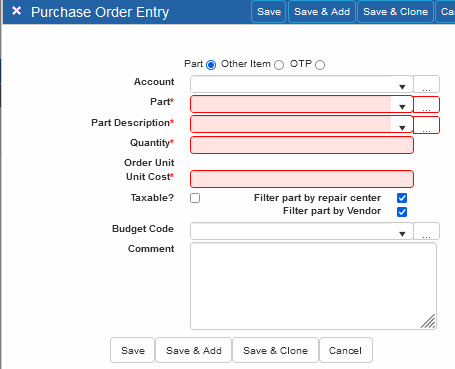The width and height of the screenshot is (455, 369).
Task: Click into the Unit Cost field
Action: pos(302,179)
